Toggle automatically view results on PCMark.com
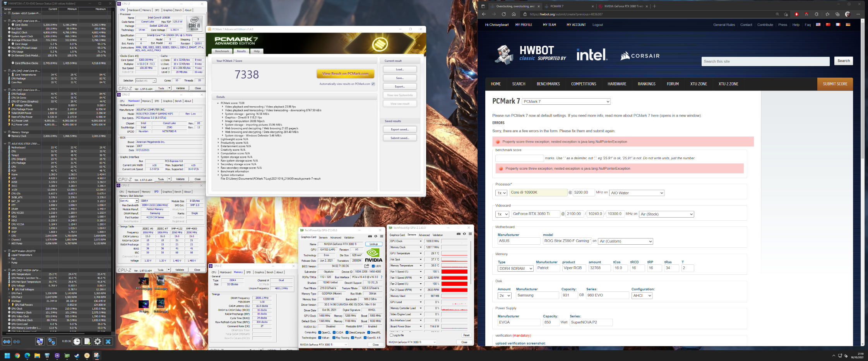Viewport: 868px width, 361px height. click(373, 84)
